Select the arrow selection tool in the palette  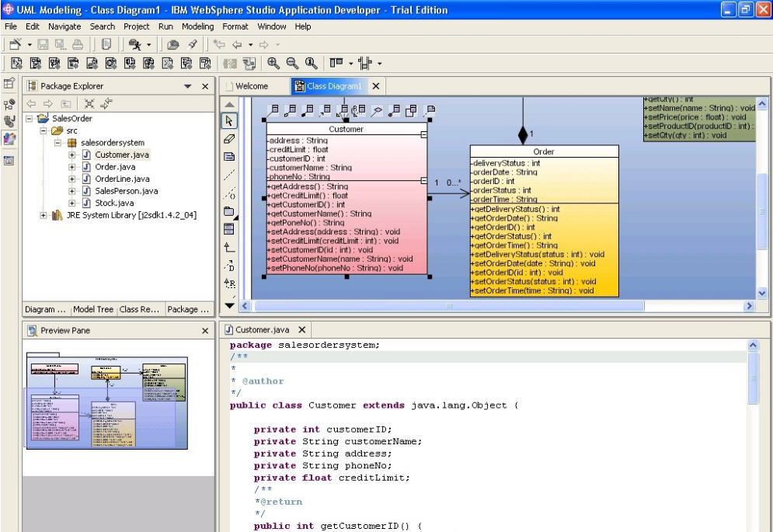pyautogui.click(x=227, y=122)
